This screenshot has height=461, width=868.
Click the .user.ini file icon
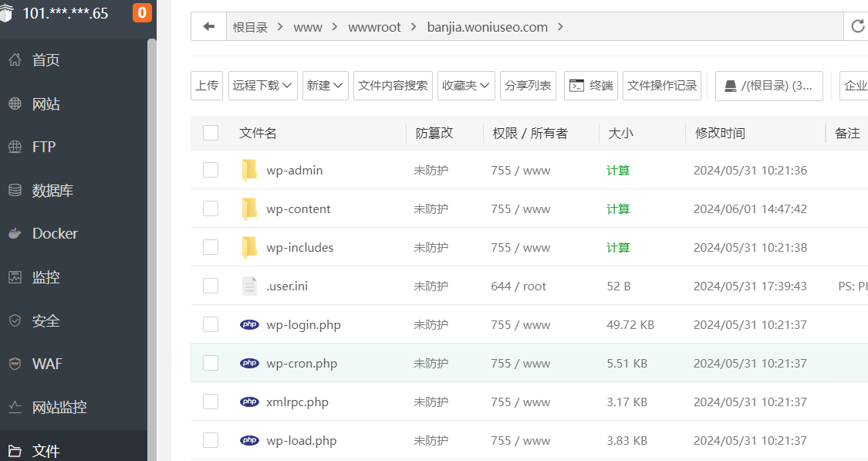249,286
